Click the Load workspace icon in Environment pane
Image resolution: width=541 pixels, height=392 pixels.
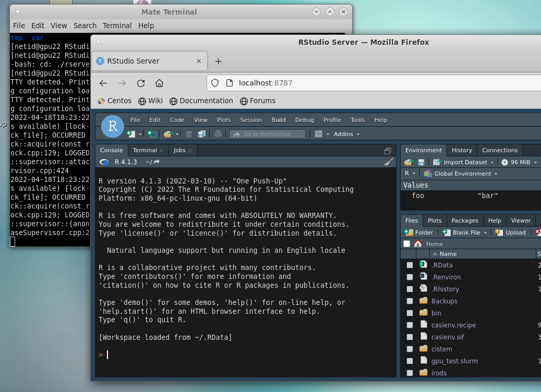point(409,162)
